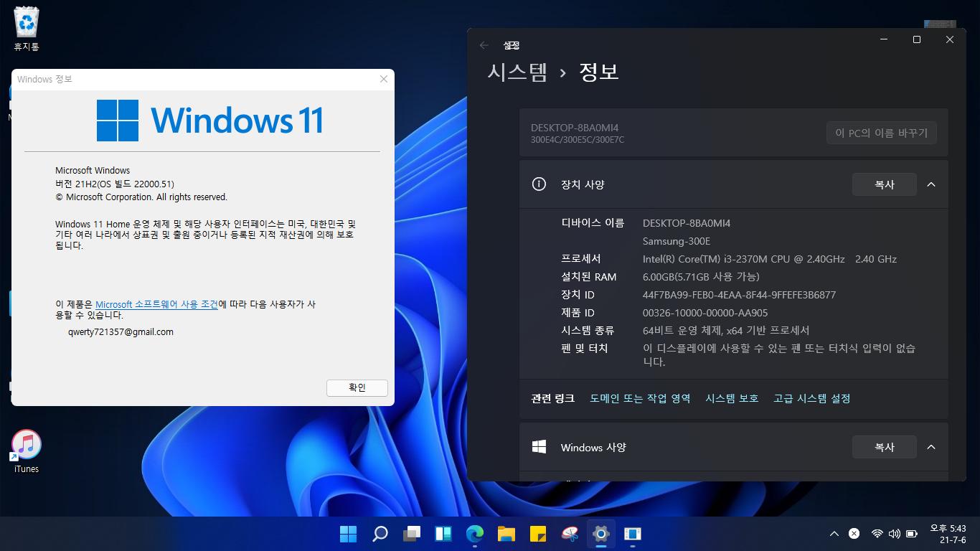
Task: Open volume speaker tray icon
Action: tap(894, 534)
